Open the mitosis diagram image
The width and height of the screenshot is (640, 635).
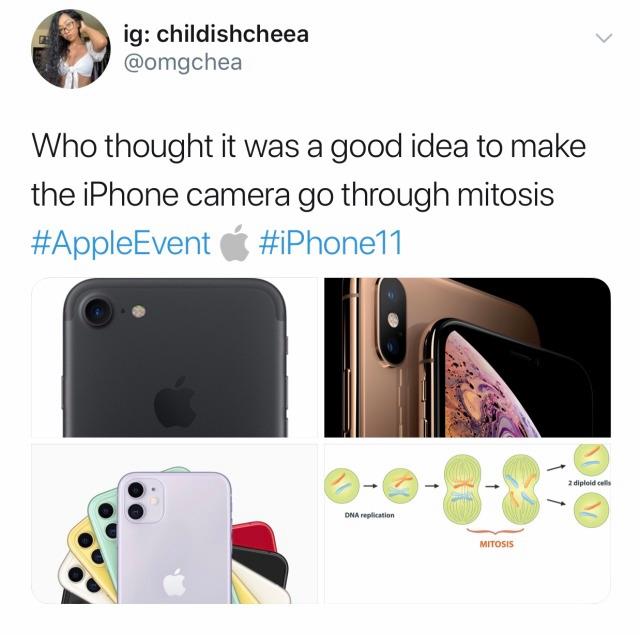tap(468, 524)
